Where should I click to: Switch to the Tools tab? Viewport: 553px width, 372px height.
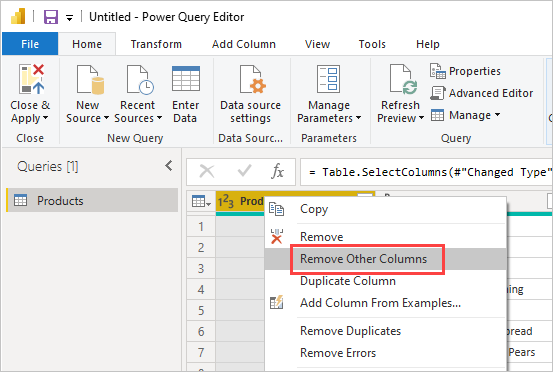(x=372, y=44)
